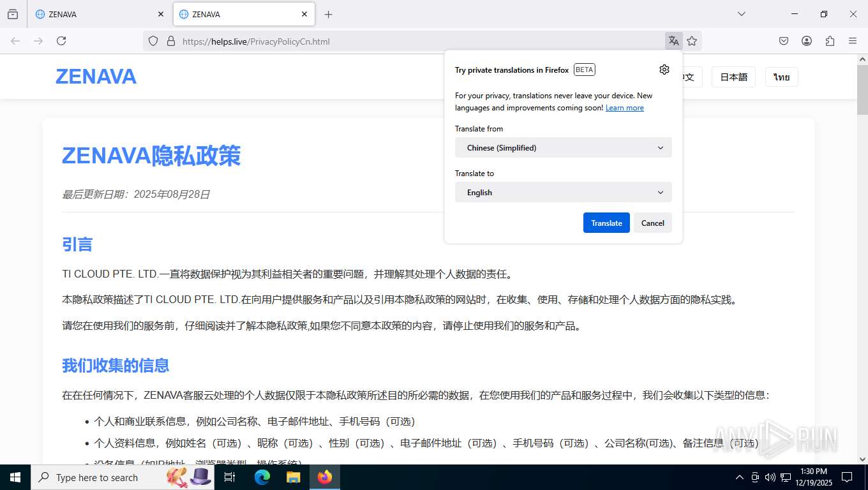This screenshot has width=868, height=490.
Task: Open translation settings gear icon
Action: pos(664,70)
